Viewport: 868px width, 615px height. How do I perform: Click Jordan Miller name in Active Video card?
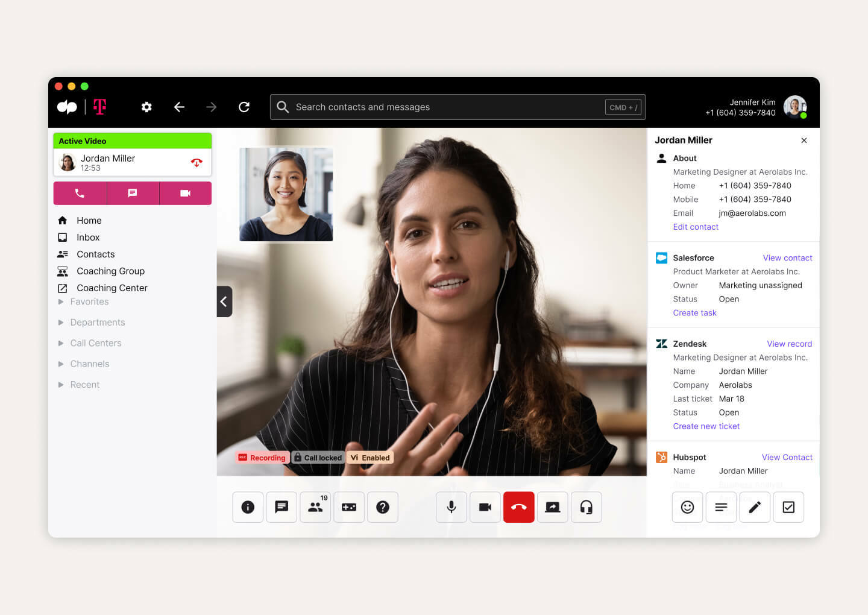click(108, 158)
